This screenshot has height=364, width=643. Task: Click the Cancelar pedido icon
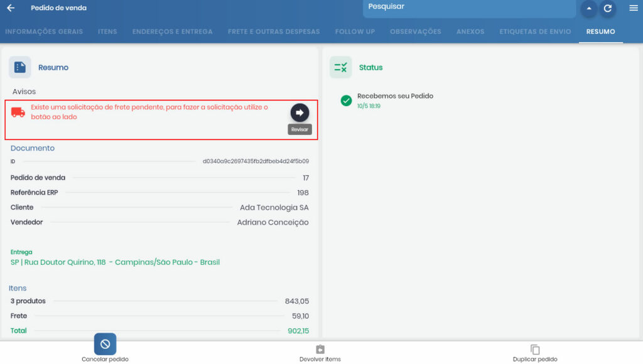105,344
